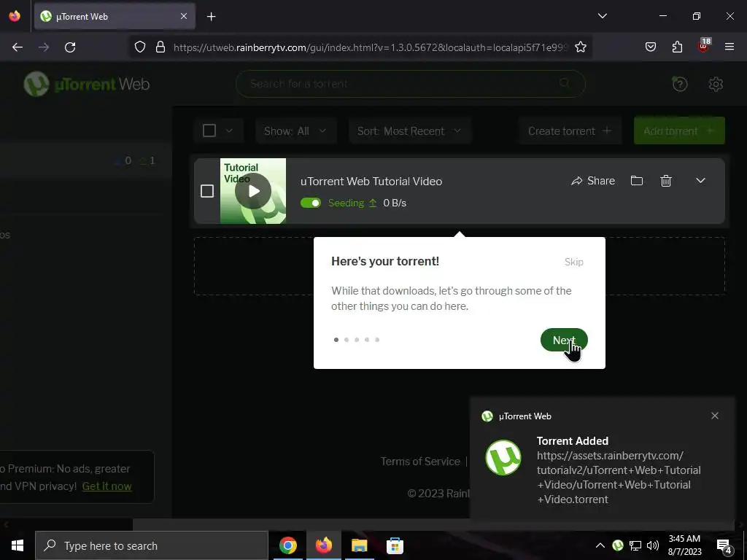Open the Firefox hamburger menu

(x=729, y=47)
